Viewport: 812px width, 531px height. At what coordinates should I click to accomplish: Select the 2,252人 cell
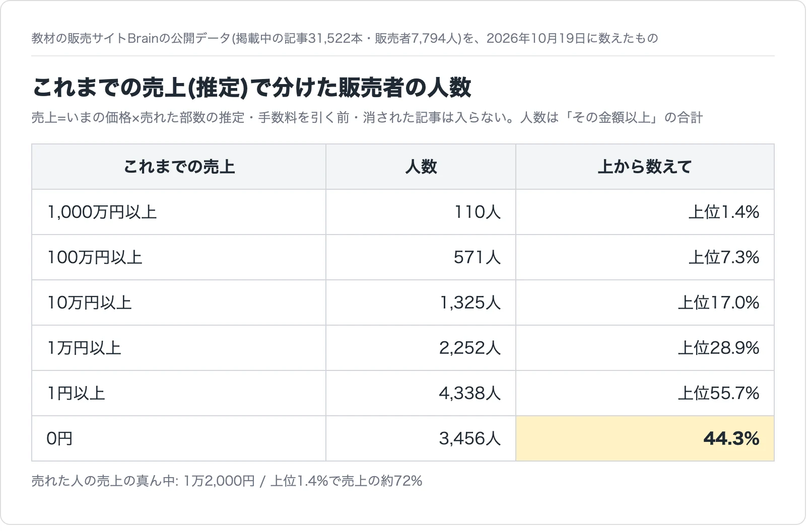coord(421,348)
